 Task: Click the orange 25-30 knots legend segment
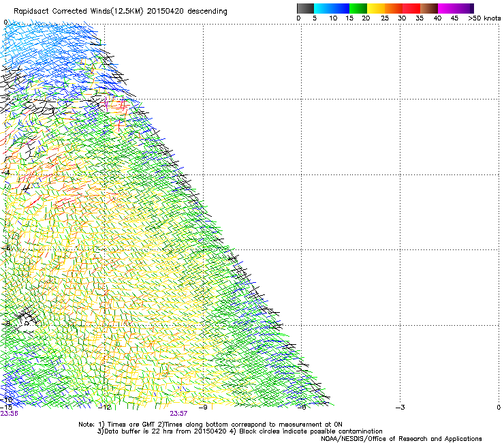(394, 8)
